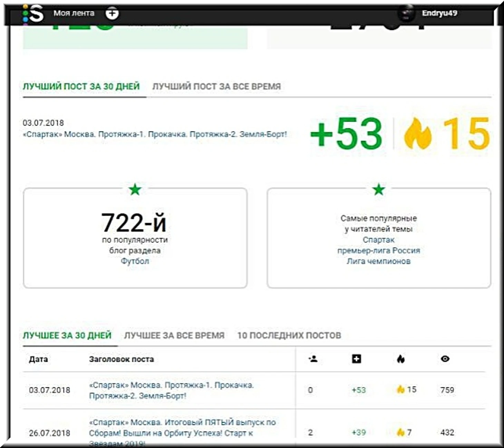Click the green star above 722-й card
This screenshot has height=448, width=504.
[135, 189]
